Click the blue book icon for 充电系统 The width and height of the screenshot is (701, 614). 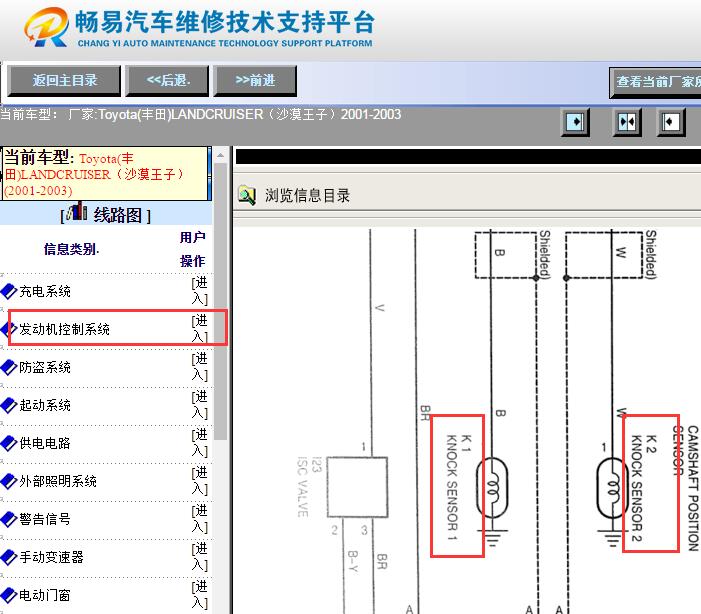click(x=9, y=292)
